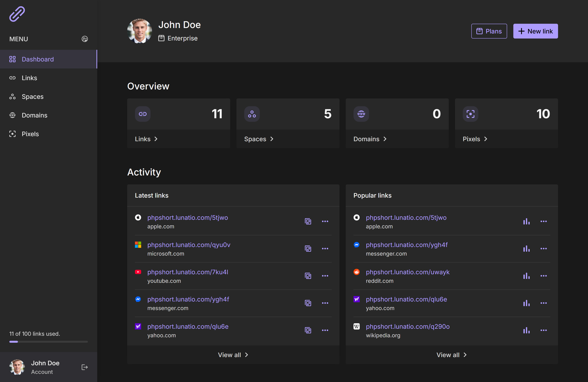Click the New link button
Viewport: 588px width, 382px height.
[535, 31]
